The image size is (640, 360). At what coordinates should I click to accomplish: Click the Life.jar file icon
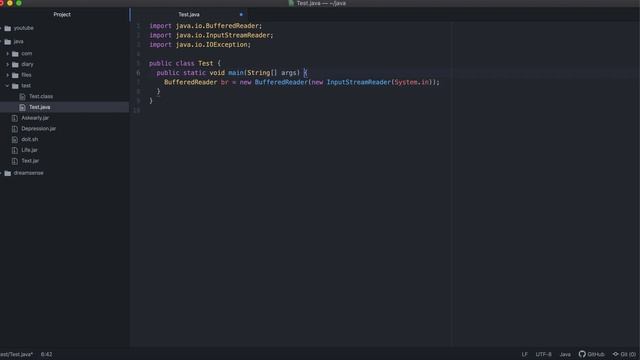15,150
